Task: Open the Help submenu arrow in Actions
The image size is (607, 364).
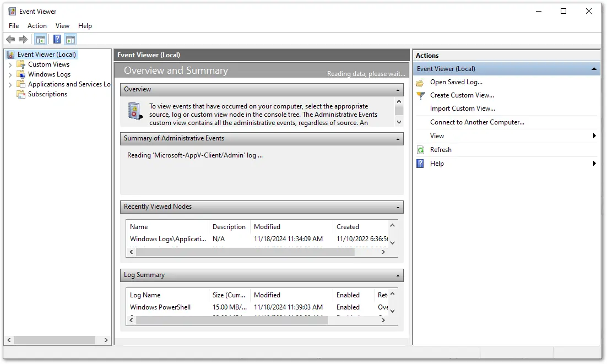Action: [594, 163]
